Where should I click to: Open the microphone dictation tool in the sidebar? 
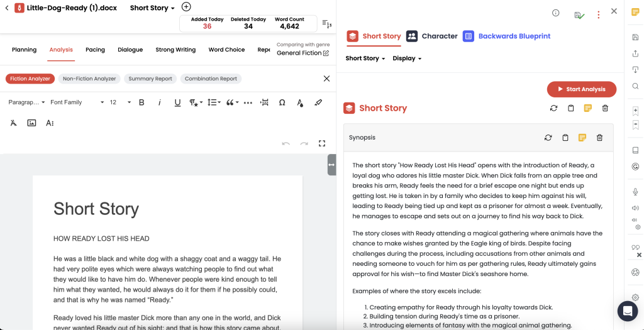tap(635, 192)
